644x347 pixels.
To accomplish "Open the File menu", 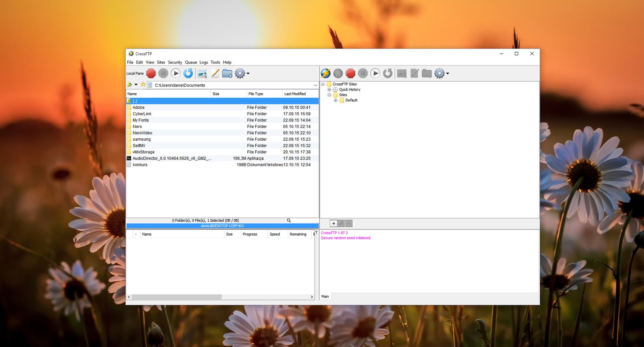I will [x=130, y=62].
